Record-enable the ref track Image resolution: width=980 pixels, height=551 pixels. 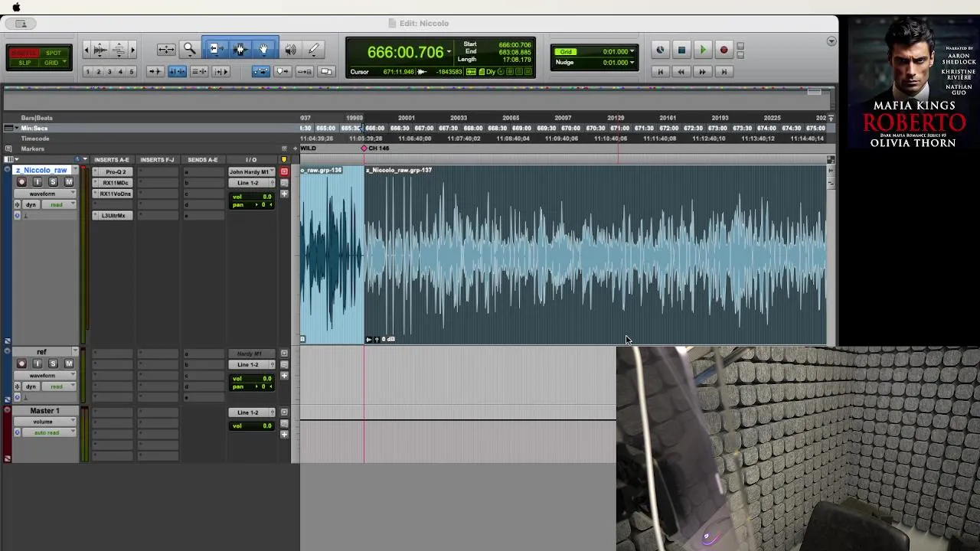[21, 364]
